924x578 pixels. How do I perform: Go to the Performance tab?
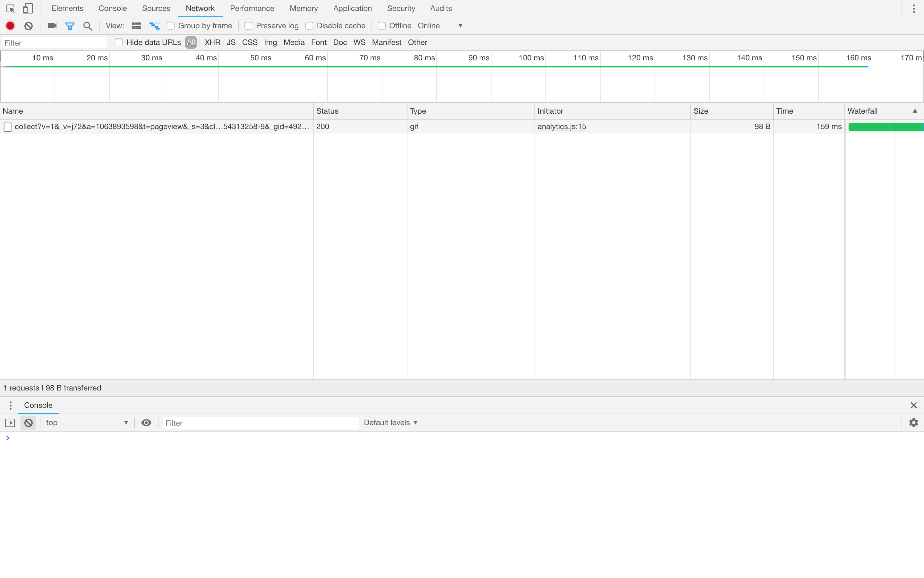click(252, 8)
